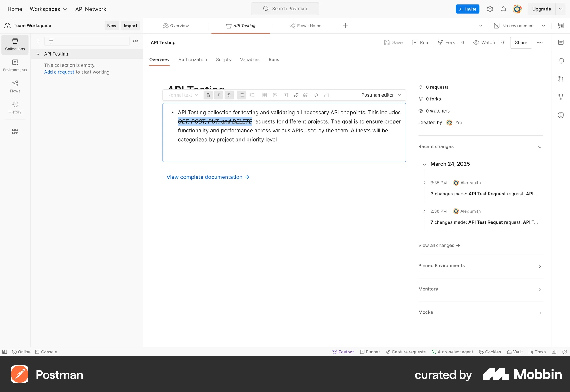Screen dimensions: 570x392
Task: Toggle the bulleted list formatting
Action: click(x=241, y=95)
